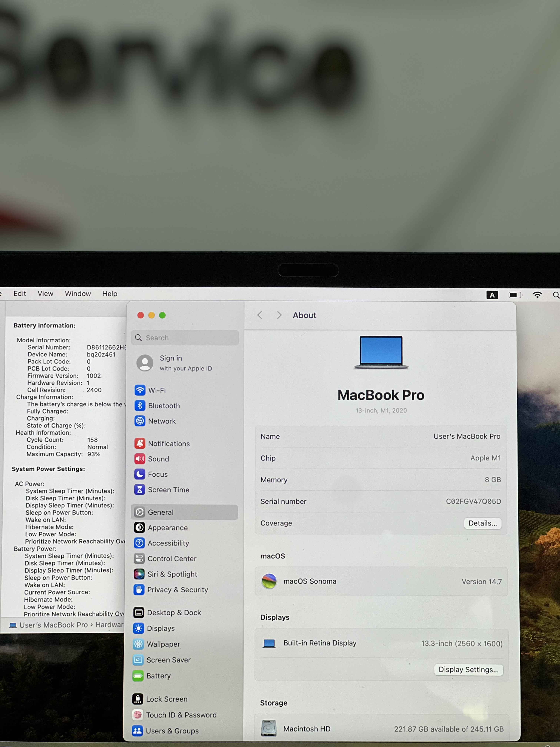Open the Wi-Fi settings icon in sidebar

[x=140, y=390]
